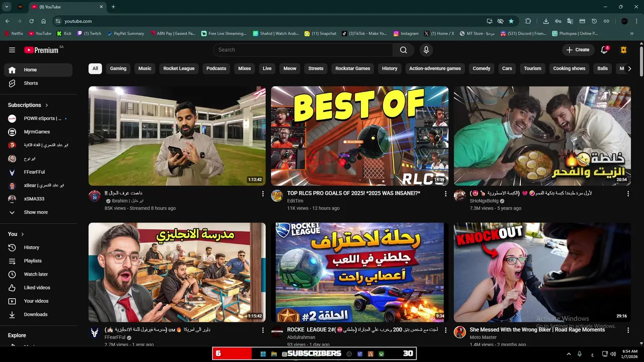Image resolution: width=644 pixels, height=362 pixels.
Task: Open the Moto Master channel avatar
Action: click(x=460, y=332)
